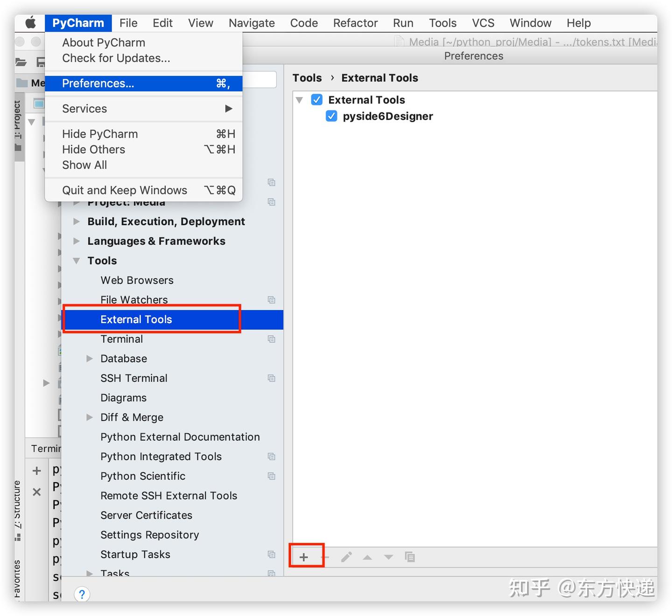Select the Web Browsers settings page
The height and width of the screenshot is (616, 672).
136,280
